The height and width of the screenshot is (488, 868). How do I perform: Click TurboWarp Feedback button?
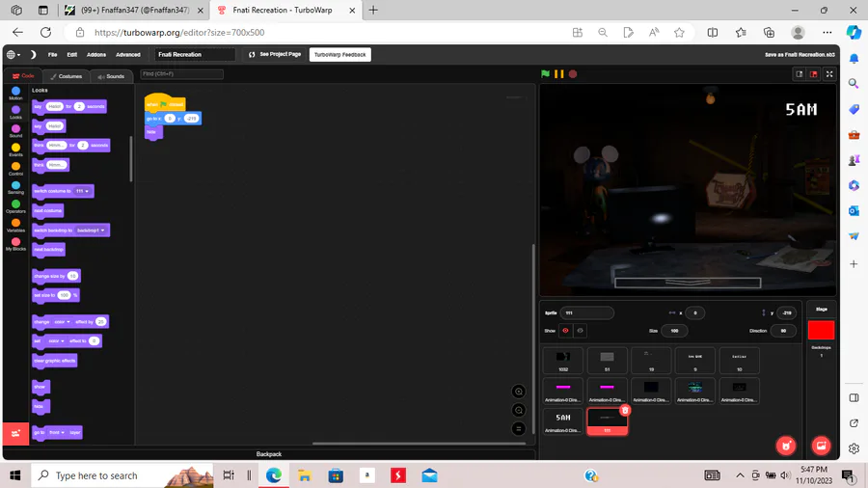pos(339,54)
